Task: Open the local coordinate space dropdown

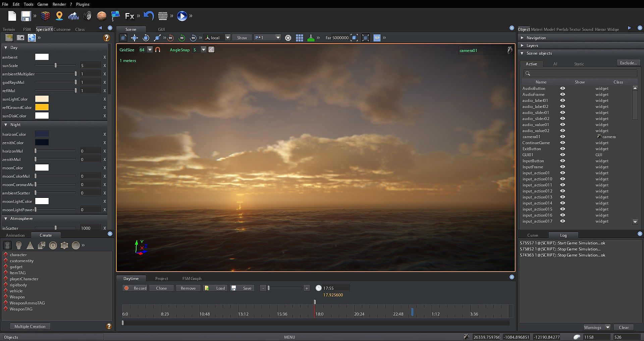Action: pos(227,38)
